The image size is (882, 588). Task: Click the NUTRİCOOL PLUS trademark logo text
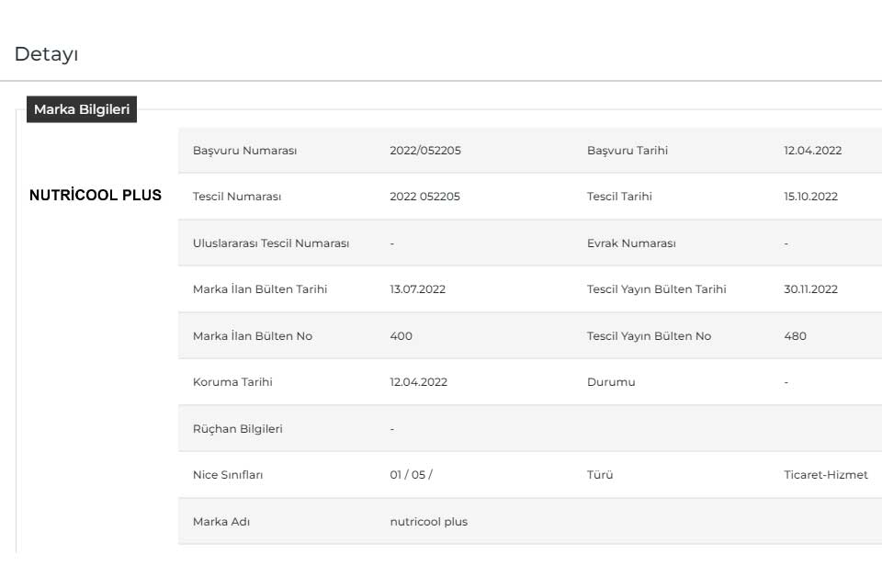click(96, 196)
